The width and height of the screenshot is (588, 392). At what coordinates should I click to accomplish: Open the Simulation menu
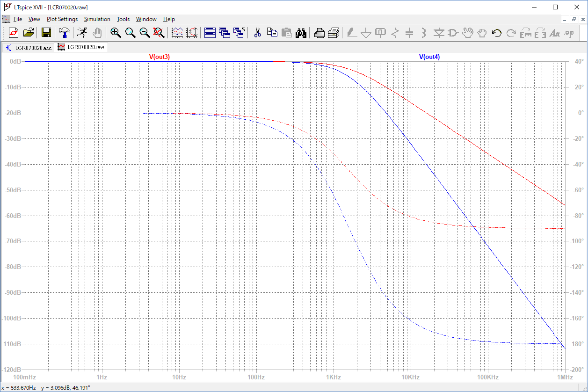point(97,19)
